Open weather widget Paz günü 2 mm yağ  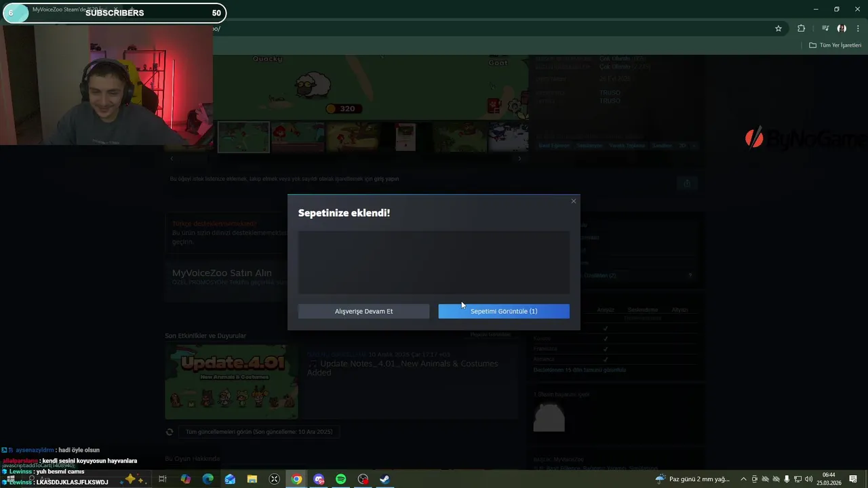tap(692, 479)
